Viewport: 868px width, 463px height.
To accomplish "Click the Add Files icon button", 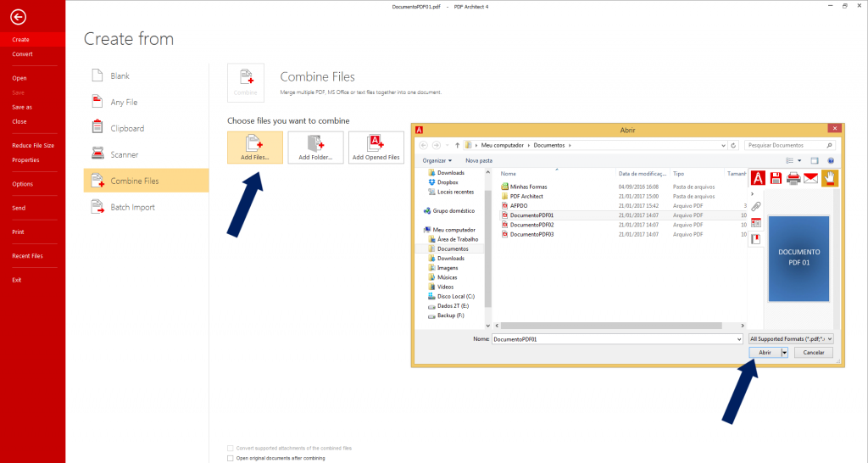I will 254,148.
